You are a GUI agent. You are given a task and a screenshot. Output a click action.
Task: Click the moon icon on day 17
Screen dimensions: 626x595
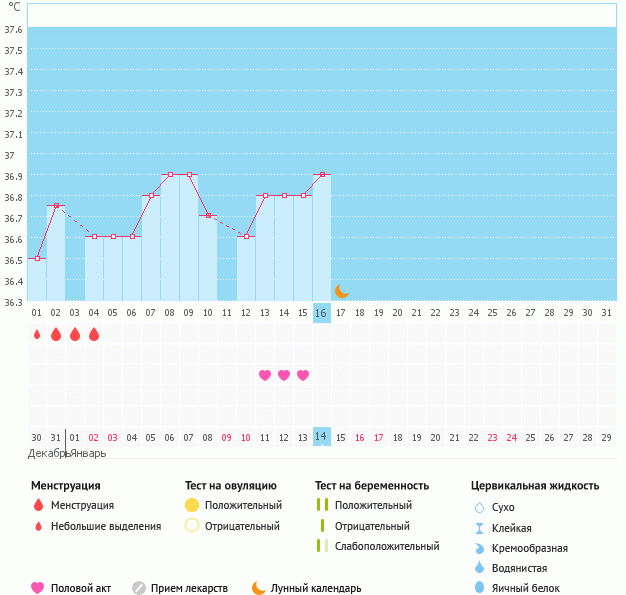tap(341, 291)
